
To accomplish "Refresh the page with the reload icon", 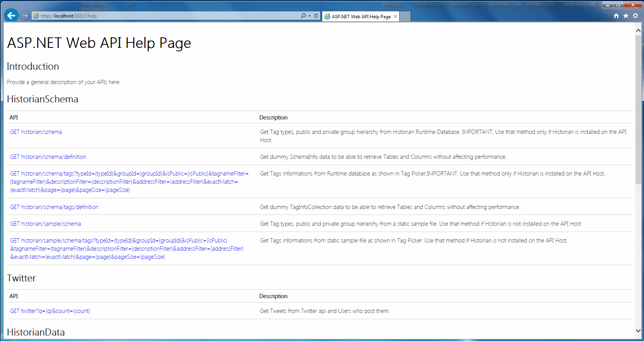I will [316, 16].
